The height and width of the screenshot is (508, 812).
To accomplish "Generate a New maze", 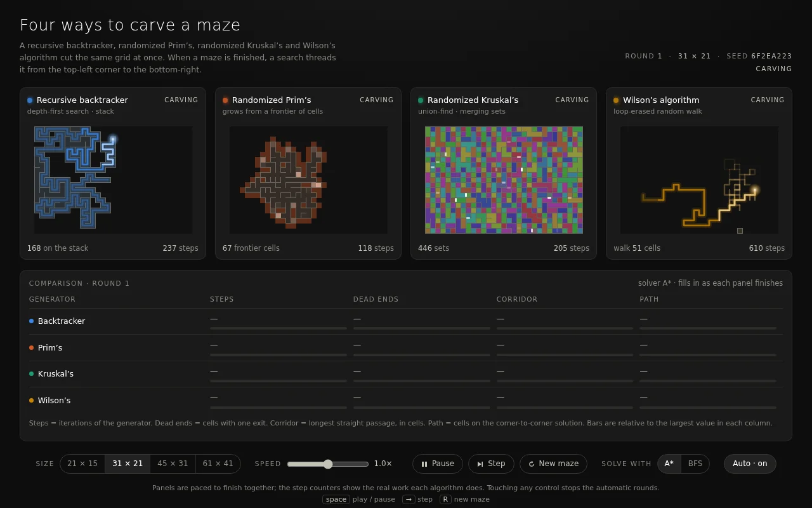I will (x=553, y=464).
